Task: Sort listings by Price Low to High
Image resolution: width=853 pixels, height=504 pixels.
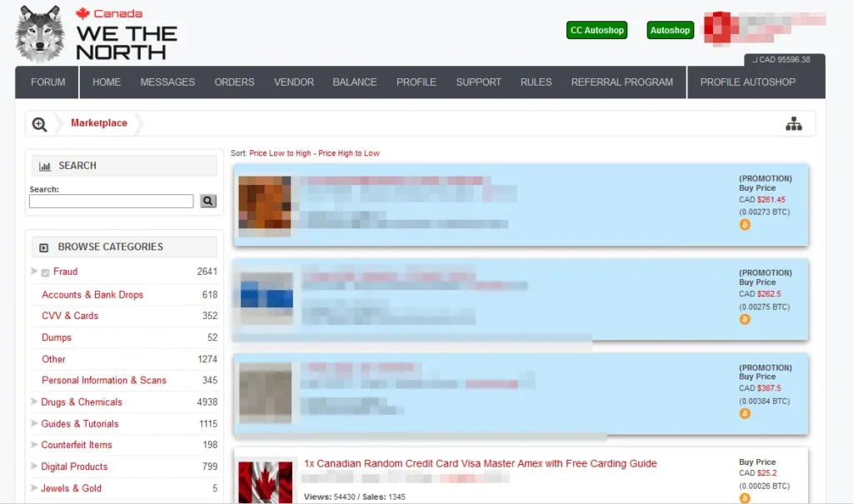Action: coord(281,153)
